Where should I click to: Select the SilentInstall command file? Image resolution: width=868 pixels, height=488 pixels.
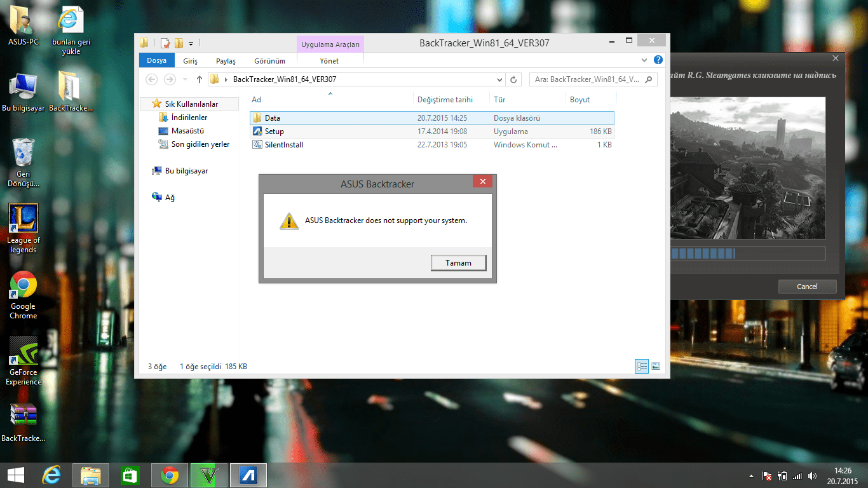[432, 145]
